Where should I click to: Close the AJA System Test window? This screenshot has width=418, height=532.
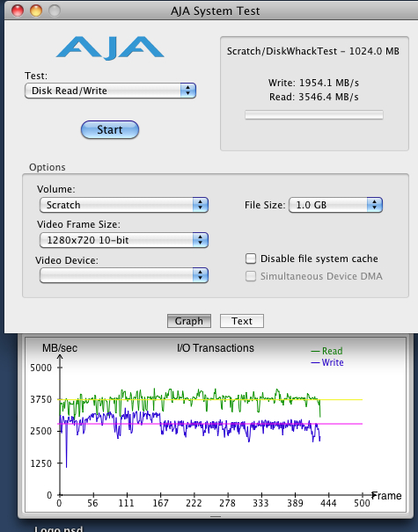18,11
